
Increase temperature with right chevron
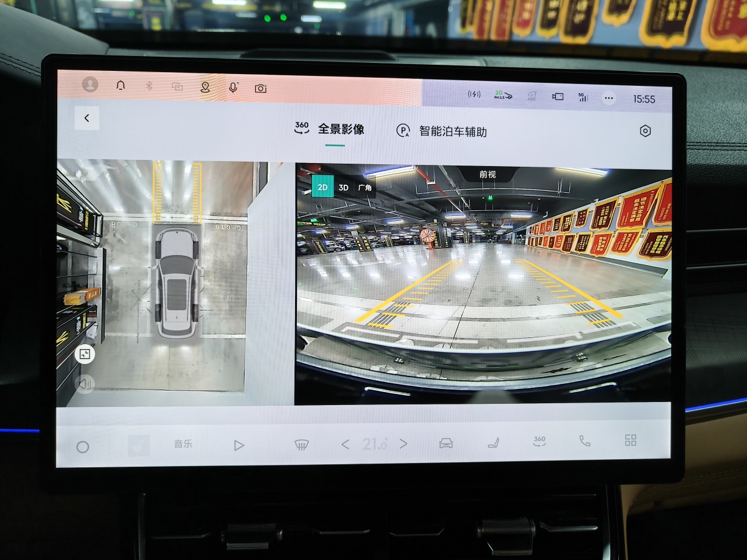pyautogui.click(x=403, y=444)
